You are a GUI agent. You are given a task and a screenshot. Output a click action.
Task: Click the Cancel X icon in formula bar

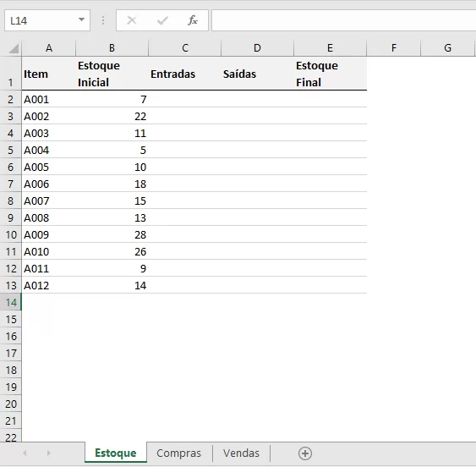[131, 20]
